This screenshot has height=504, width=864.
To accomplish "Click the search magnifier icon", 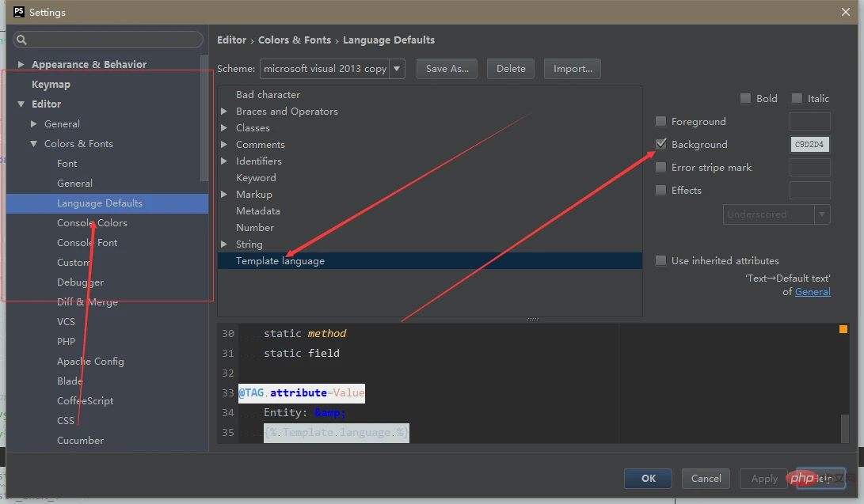I will tap(21, 39).
